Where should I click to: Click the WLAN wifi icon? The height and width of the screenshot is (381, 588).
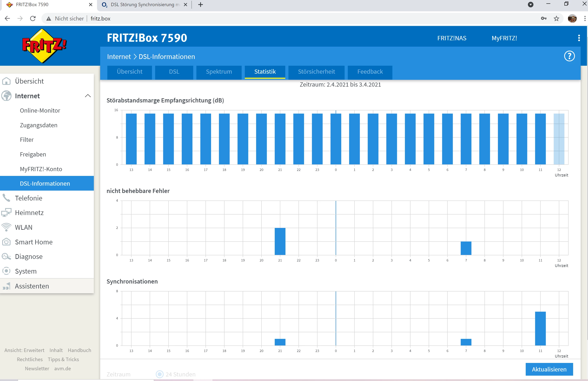6,227
